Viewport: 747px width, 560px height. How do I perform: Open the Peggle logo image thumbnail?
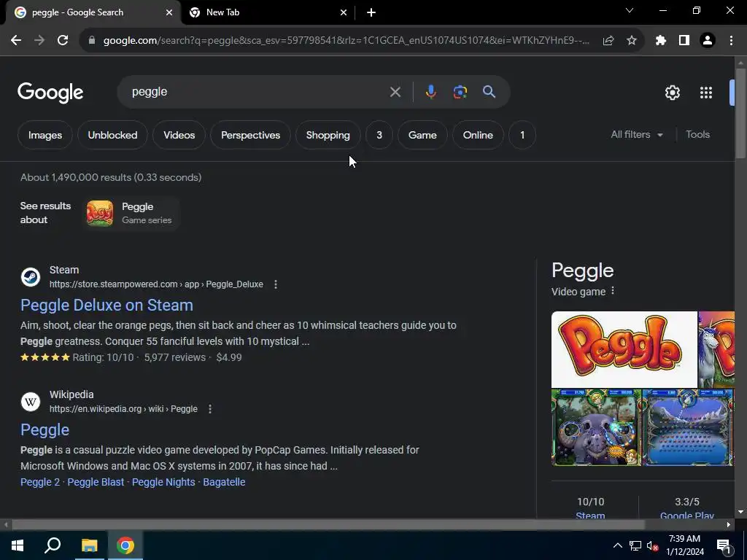tap(624, 349)
